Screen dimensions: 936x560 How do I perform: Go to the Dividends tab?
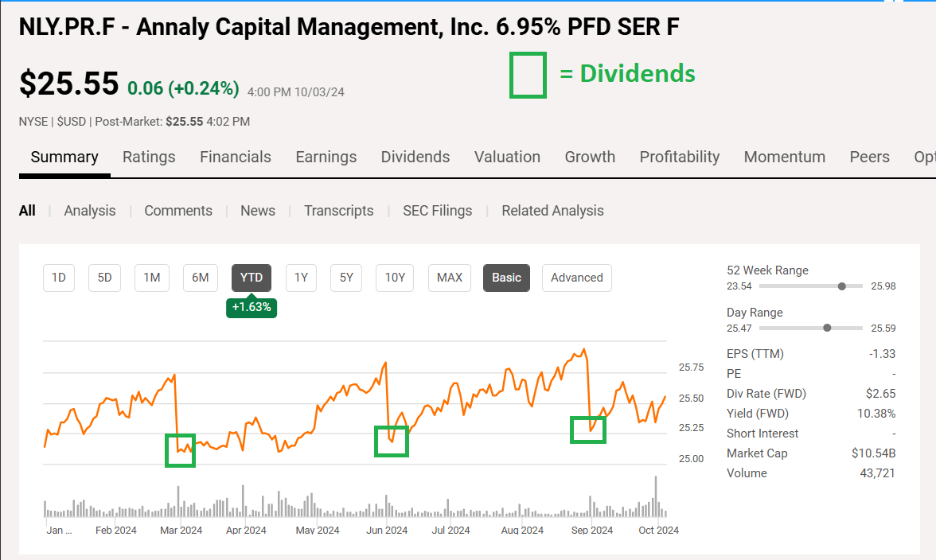click(x=415, y=157)
